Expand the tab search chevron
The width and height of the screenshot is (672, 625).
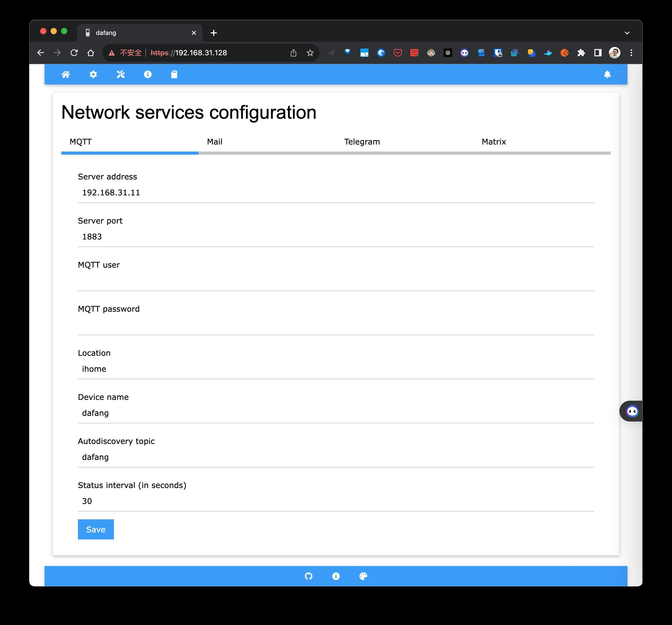627,33
